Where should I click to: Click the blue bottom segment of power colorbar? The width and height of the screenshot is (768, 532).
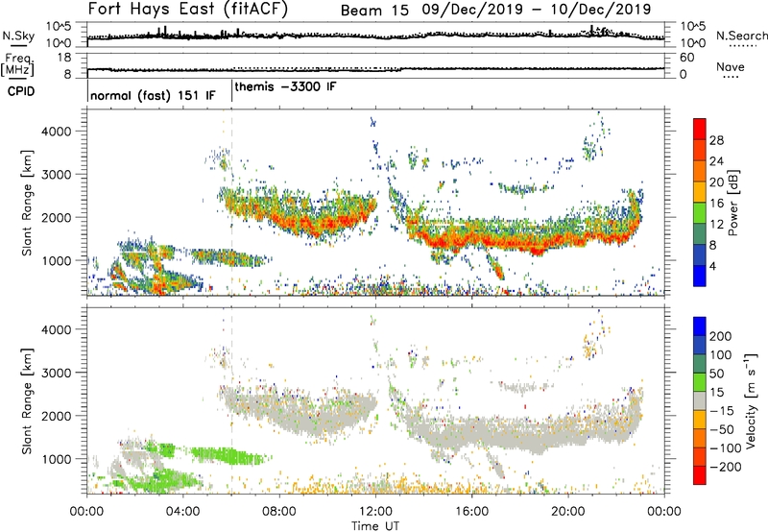click(700, 276)
